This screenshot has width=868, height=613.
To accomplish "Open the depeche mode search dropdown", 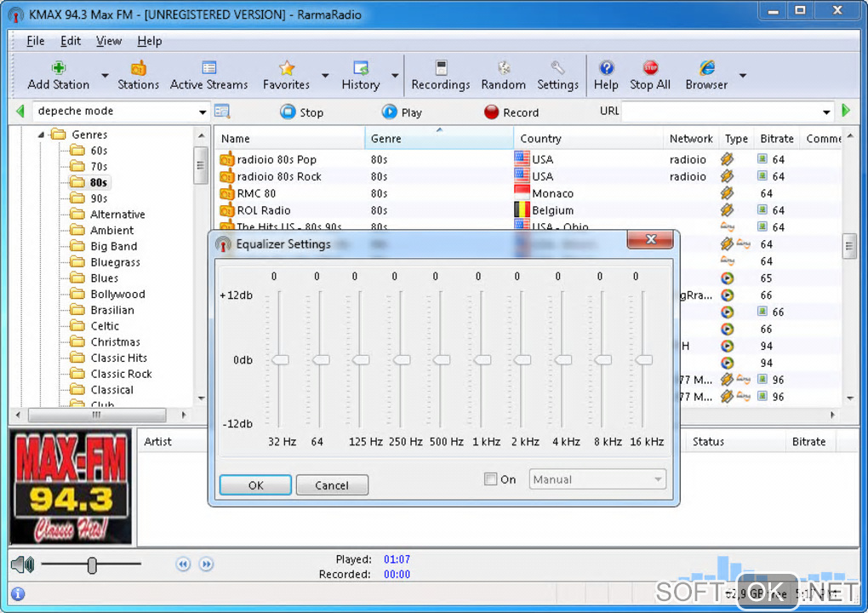I will (x=203, y=112).
